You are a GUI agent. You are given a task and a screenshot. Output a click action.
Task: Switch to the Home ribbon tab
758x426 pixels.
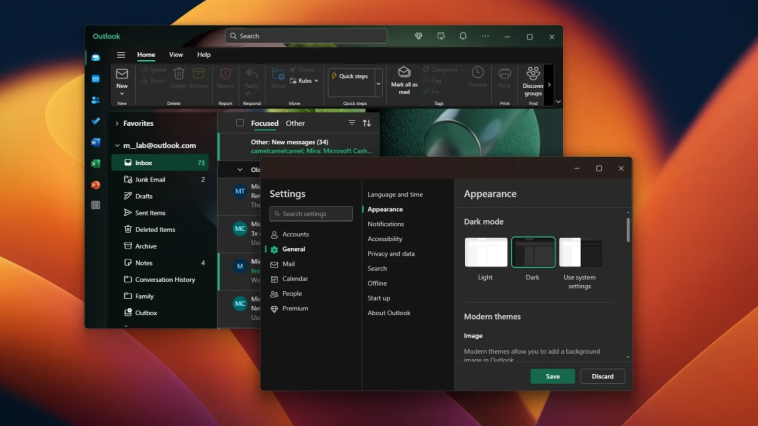[146, 55]
